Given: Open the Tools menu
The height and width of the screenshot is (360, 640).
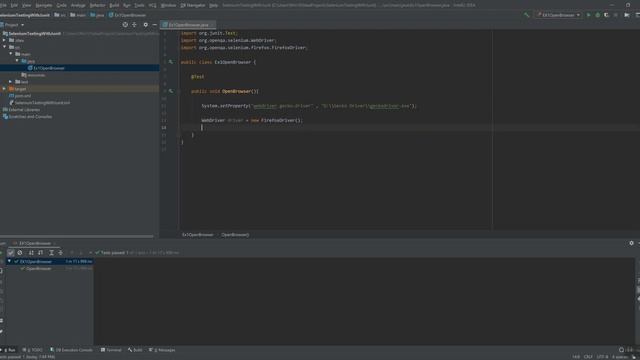Looking at the screenshot, I should coord(139,5).
